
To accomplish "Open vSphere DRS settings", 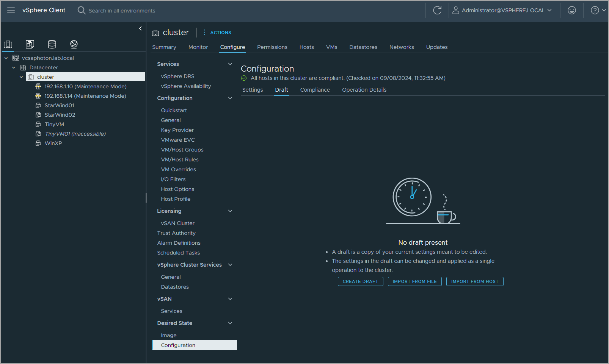I will [x=177, y=76].
